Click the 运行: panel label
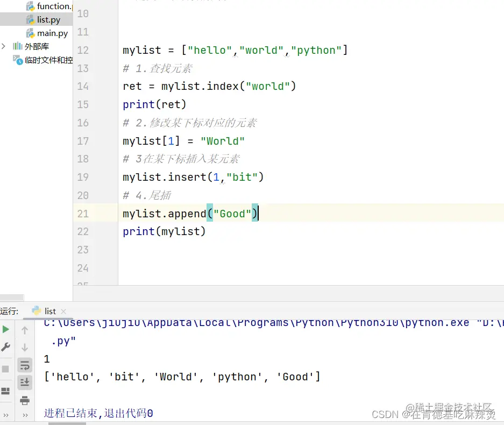The image size is (504, 425). pos(9,311)
